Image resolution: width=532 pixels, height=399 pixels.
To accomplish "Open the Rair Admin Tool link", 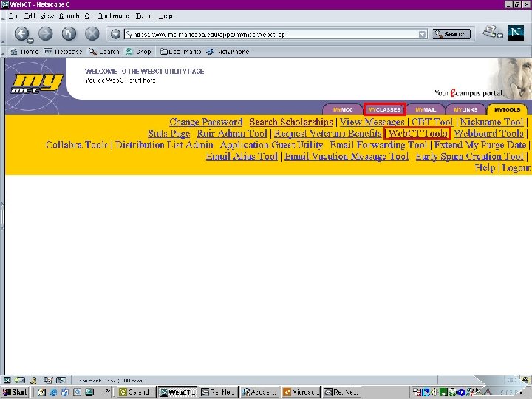I will (232, 133).
